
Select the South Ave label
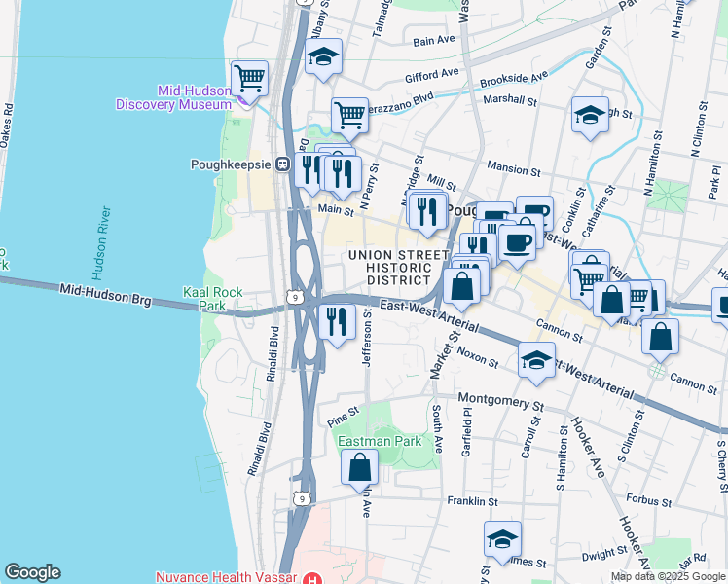coord(437,429)
